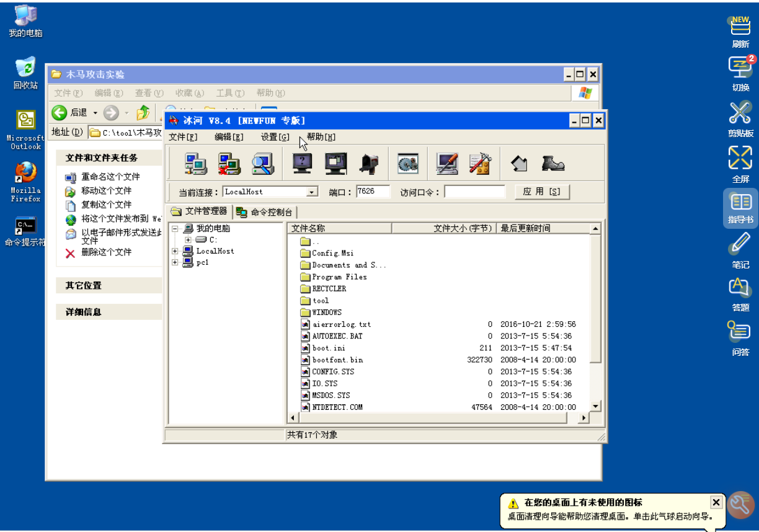The height and width of the screenshot is (532, 759).
Task: Click the 答题 sidebar icon
Action: [x=740, y=294]
